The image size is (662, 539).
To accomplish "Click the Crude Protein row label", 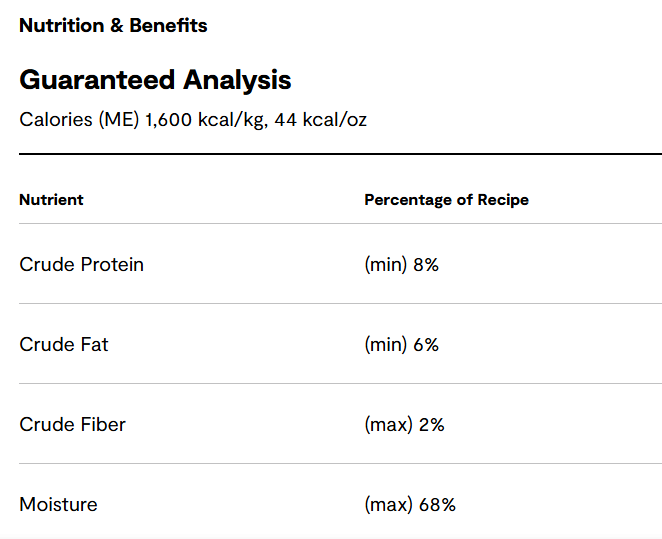I will [81, 265].
